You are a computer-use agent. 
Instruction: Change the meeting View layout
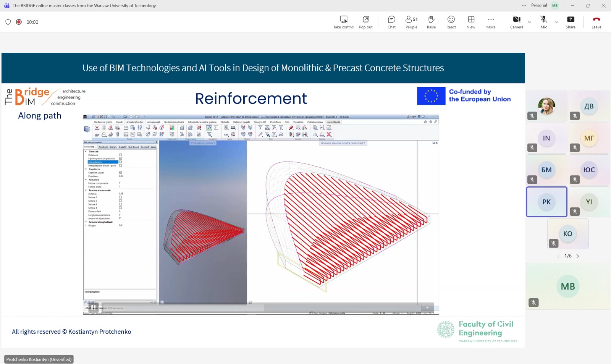tap(471, 22)
